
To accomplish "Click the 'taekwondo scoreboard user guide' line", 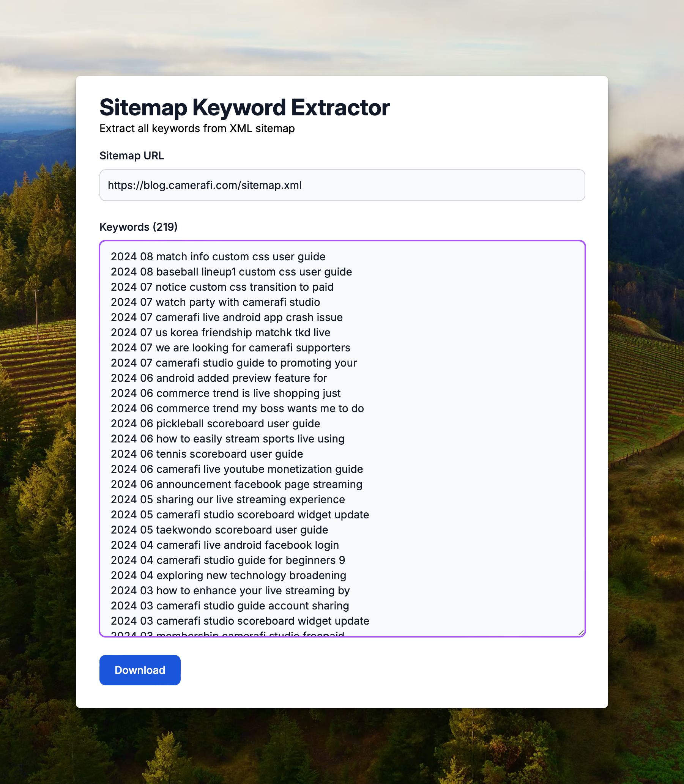I will pos(219,530).
